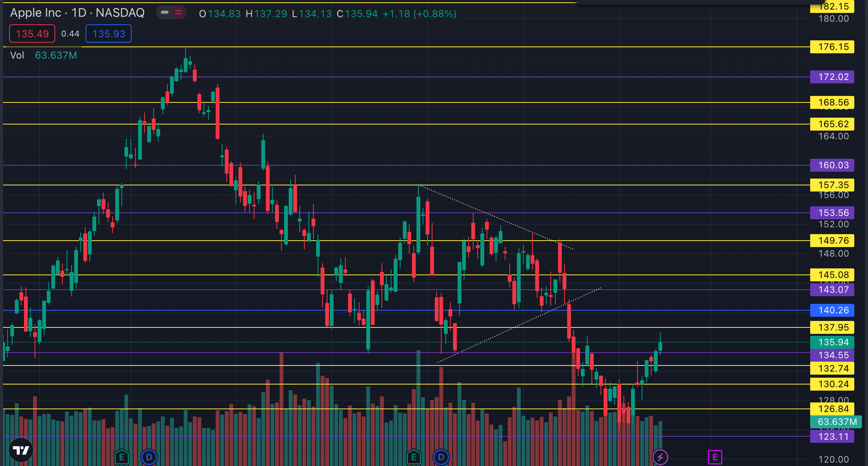Select the 126.84 yellow price label
Image resolution: width=868 pixels, height=466 pixels.
pyautogui.click(x=832, y=409)
